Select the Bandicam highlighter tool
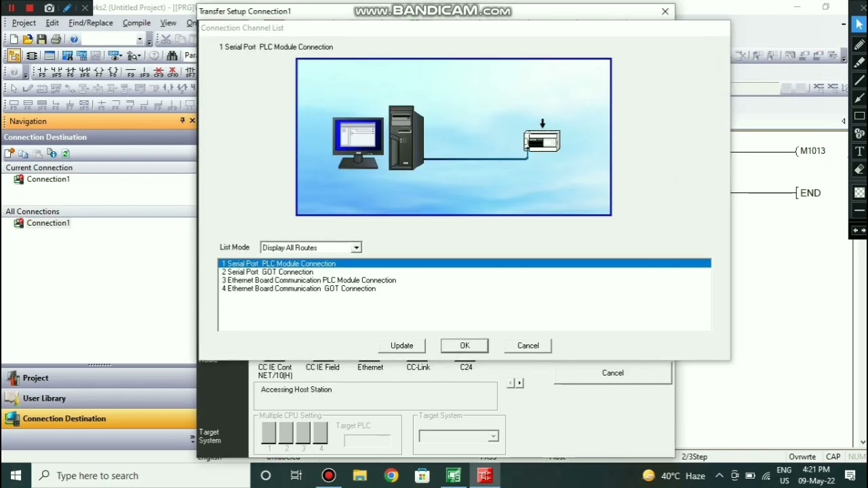 pos(859,63)
